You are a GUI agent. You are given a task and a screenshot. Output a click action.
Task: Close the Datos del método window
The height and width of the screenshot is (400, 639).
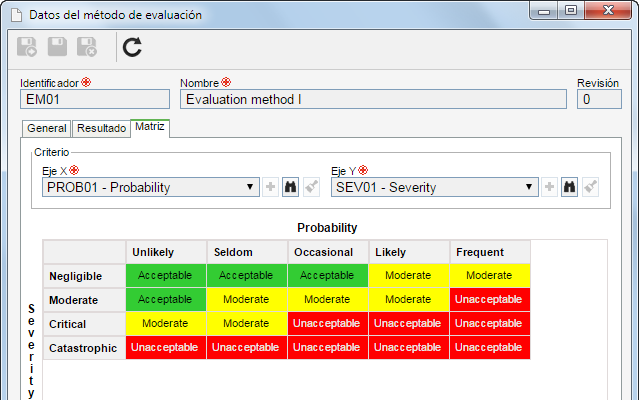click(x=608, y=11)
